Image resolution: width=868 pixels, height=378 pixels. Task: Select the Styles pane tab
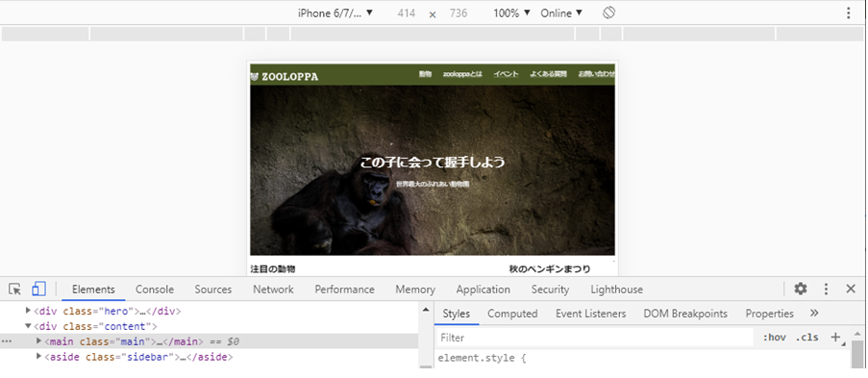click(x=457, y=314)
